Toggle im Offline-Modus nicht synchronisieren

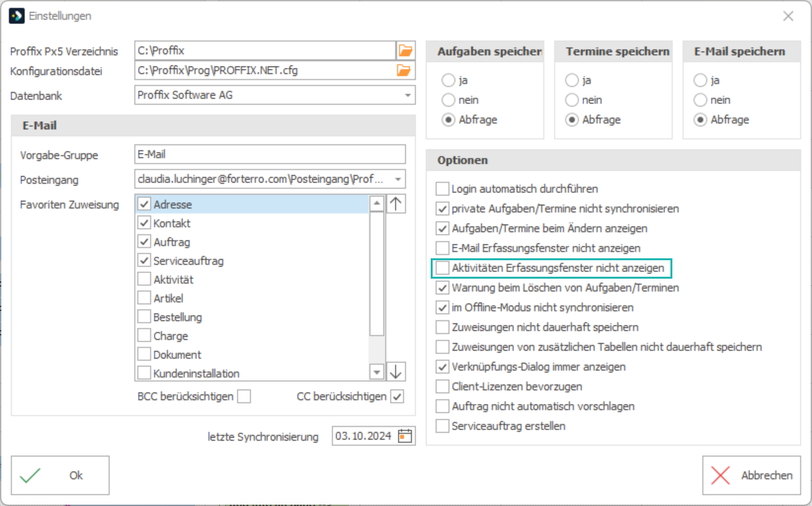click(443, 308)
